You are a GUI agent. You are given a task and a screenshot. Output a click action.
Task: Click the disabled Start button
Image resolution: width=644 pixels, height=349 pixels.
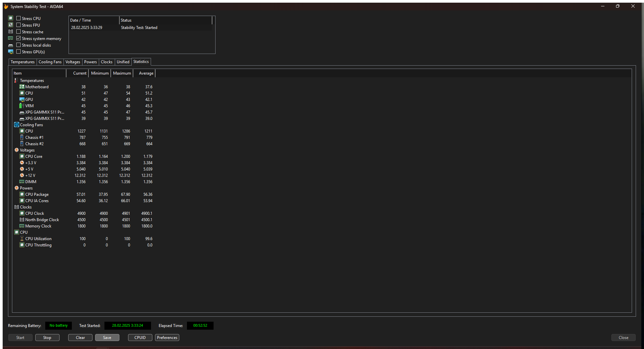click(x=20, y=338)
